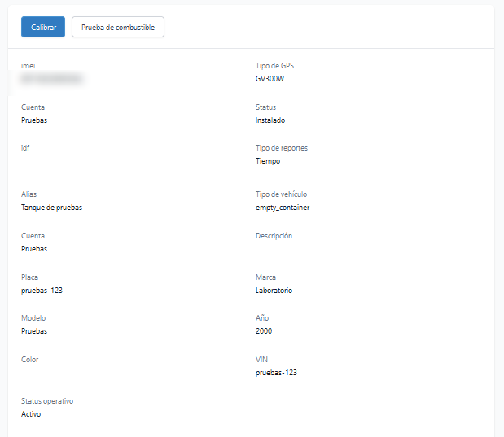
Task: Click the Tipo de vehículo label
Action: pyautogui.click(x=281, y=194)
